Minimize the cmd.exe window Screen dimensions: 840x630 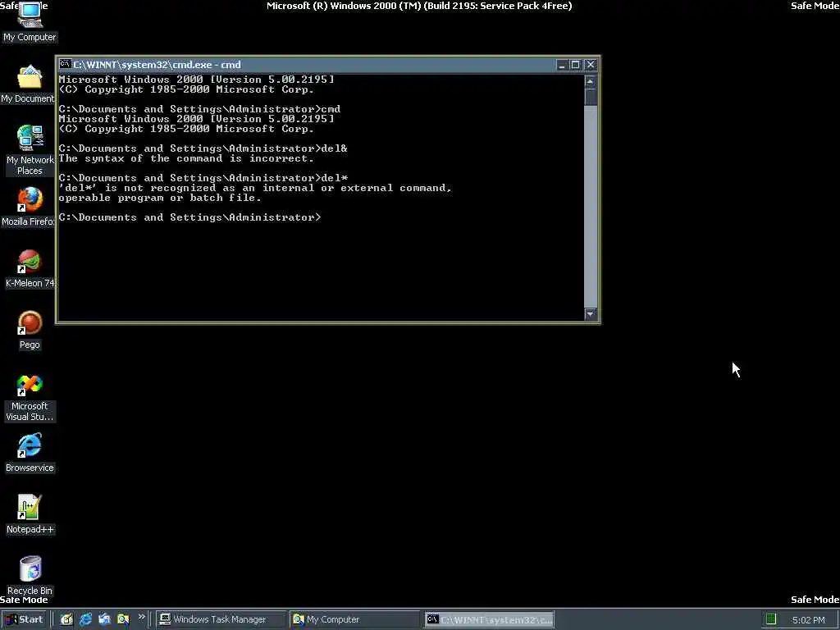(561, 65)
